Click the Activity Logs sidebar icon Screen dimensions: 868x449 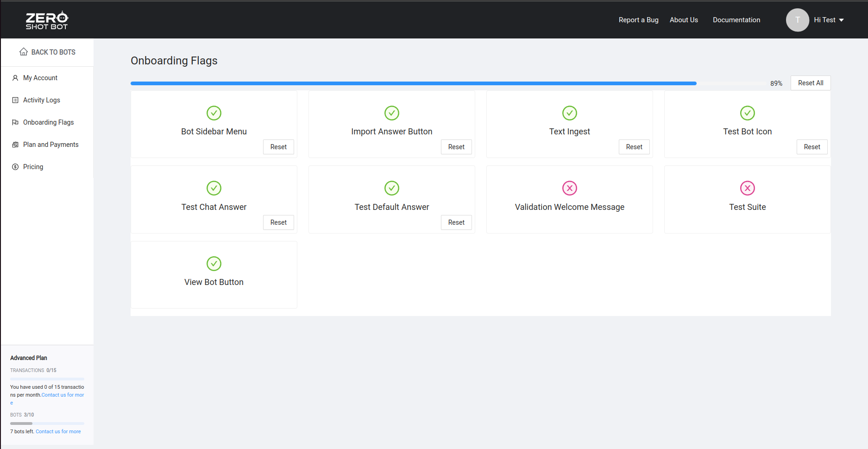click(x=14, y=100)
